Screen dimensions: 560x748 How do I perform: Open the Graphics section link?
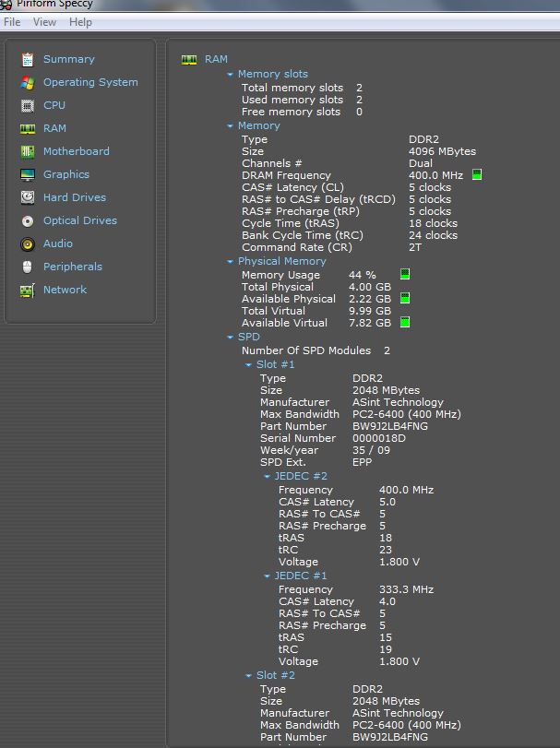pyautogui.click(x=66, y=174)
